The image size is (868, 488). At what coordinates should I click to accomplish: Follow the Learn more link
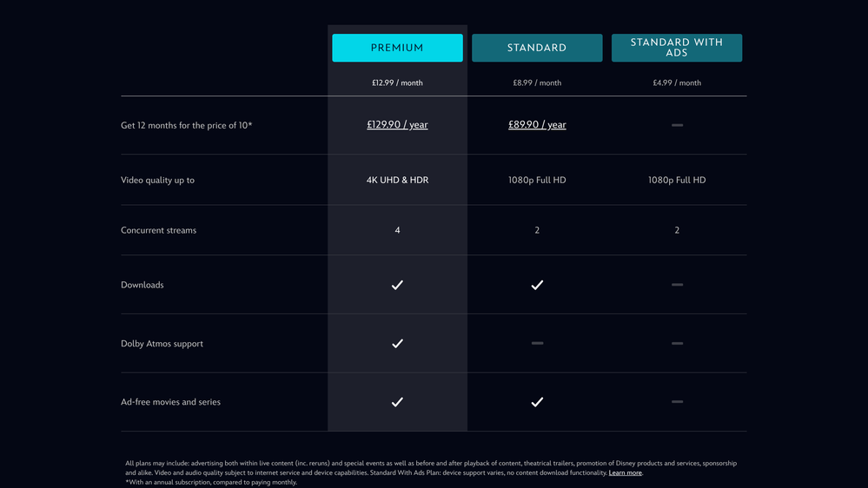[625, 473]
